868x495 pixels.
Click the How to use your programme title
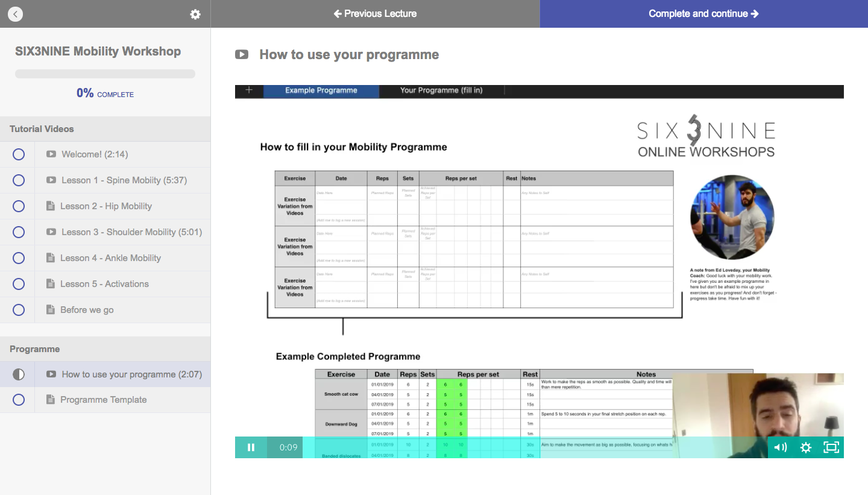[x=349, y=55]
